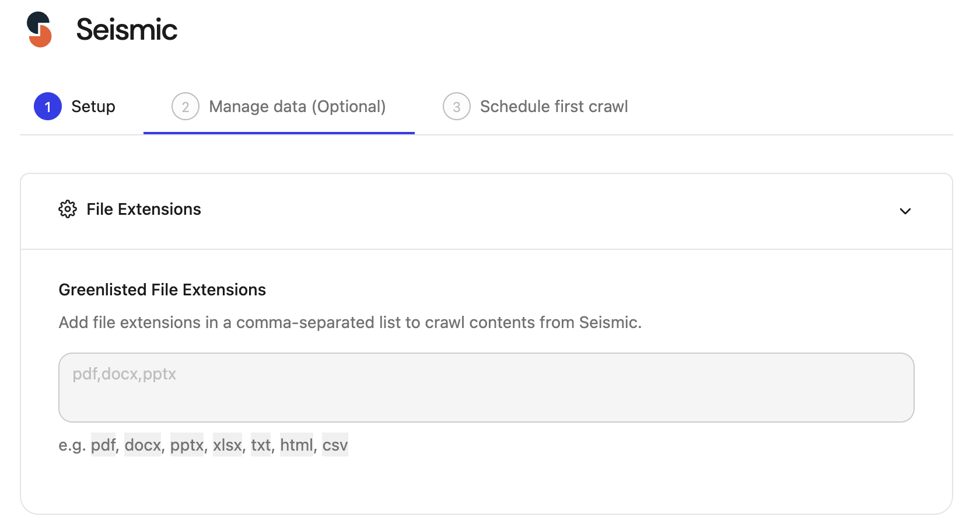Click the pdf example extension chip
Image resolution: width=980 pixels, height=530 pixels.
(x=103, y=445)
